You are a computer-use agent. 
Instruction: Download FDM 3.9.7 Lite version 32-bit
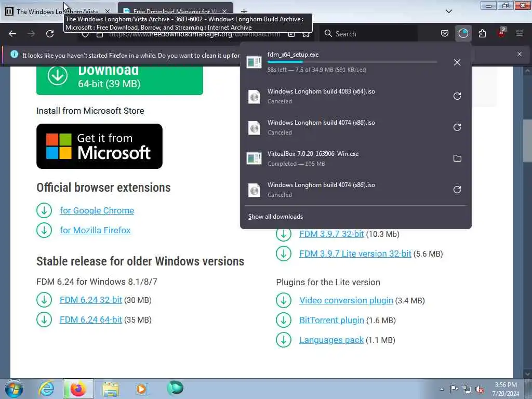[355, 254]
